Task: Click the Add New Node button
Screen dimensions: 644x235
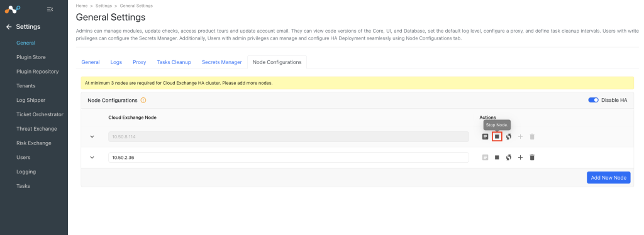Action: click(x=608, y=178)
